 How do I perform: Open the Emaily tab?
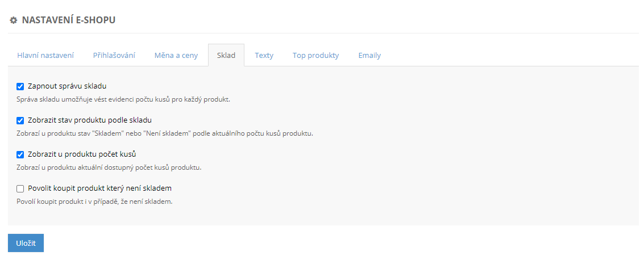[x=369, y=56]
